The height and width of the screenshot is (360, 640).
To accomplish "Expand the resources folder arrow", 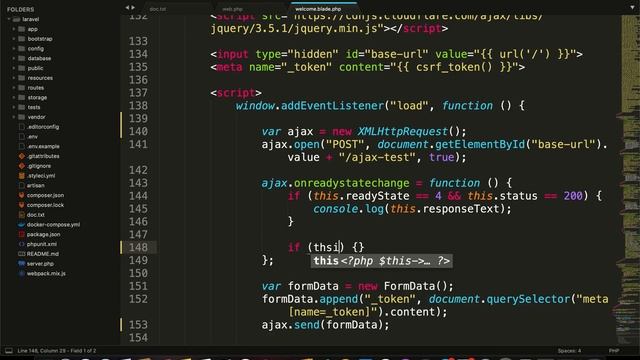I will tap(14, 78).
